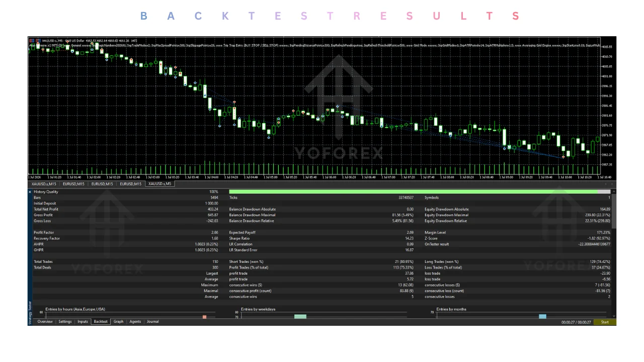
Task: Click the chart symbol icon beside XAUUSD.s title
Action: (32, 40)
